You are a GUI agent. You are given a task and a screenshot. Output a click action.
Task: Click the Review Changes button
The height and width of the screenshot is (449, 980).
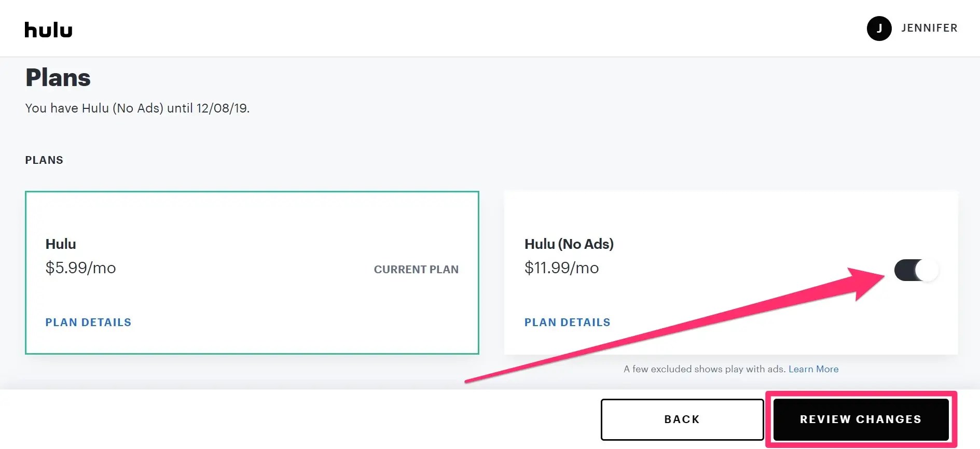(860, 419)
